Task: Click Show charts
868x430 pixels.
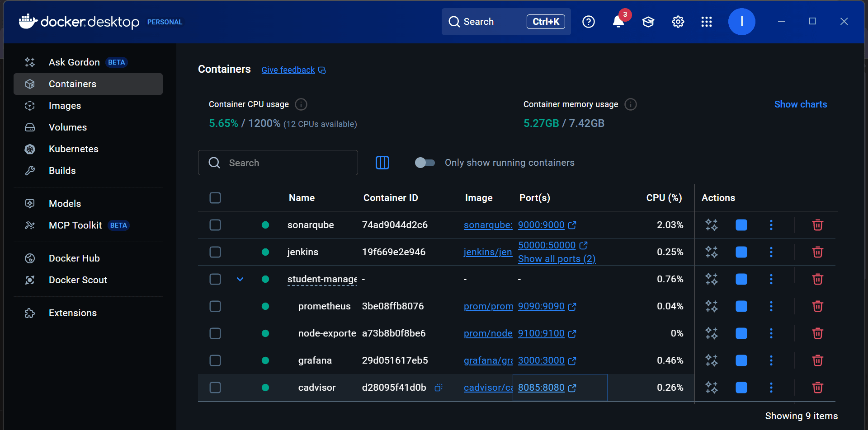Action: (x=801, y=104)
